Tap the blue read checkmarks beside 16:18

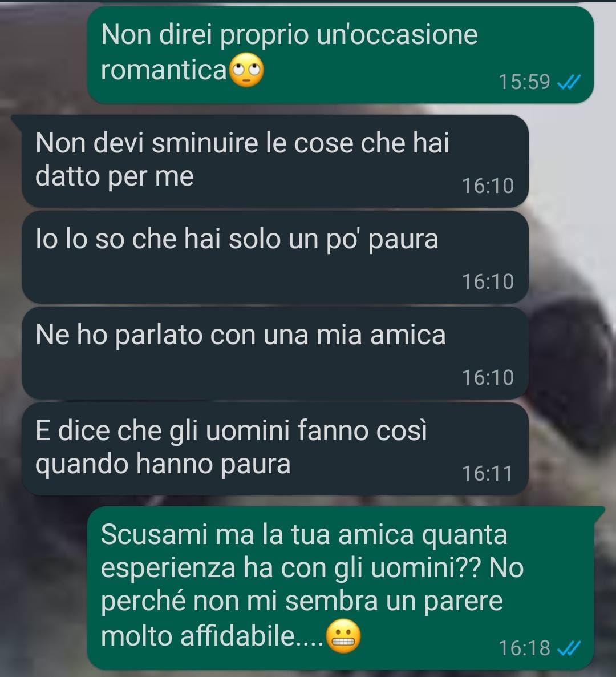point(569,648)
